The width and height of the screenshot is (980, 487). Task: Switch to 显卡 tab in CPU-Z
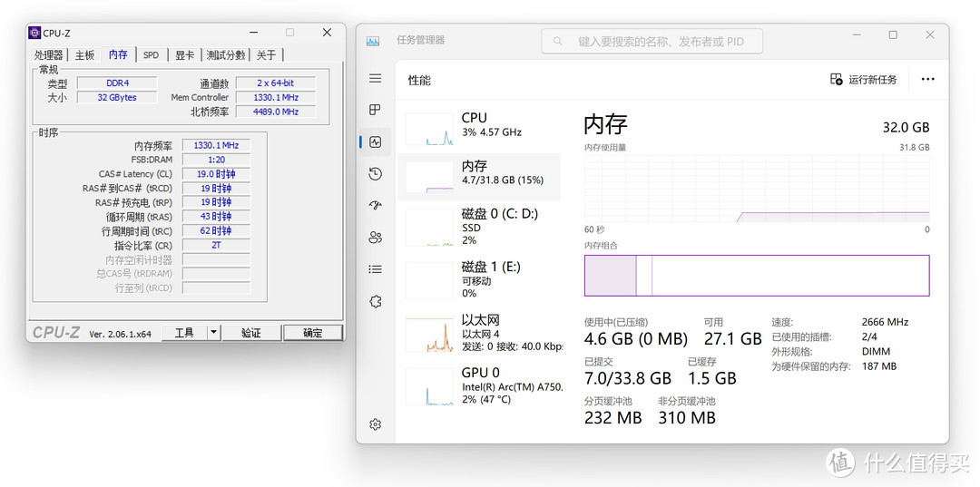[x=184, y=55]
